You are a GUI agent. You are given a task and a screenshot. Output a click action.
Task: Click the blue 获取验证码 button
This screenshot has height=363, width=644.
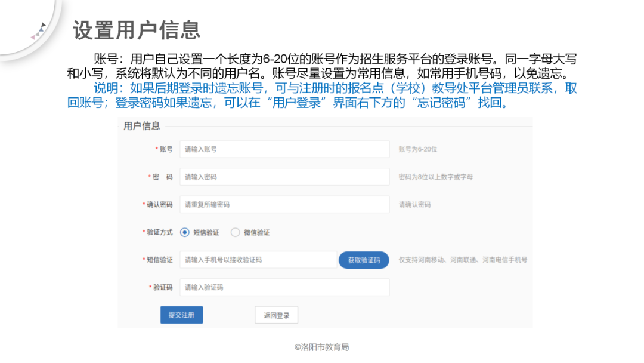[x=364, y=260]
